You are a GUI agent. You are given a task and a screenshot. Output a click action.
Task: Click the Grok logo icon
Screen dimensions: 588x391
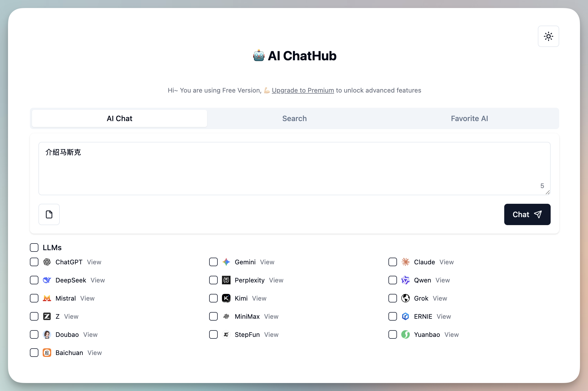[406, 298]
